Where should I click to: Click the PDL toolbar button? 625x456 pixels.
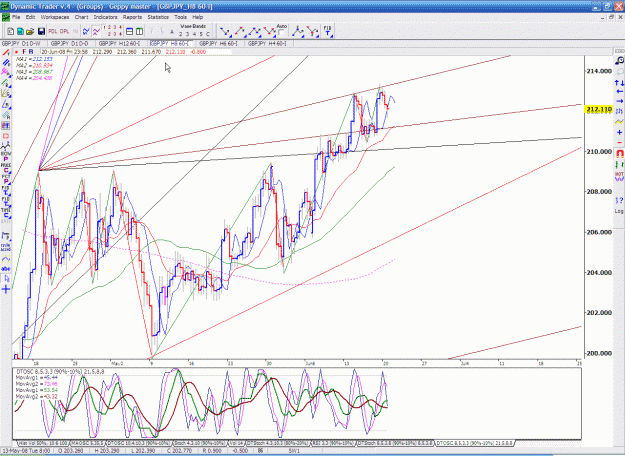click(x=53, y=31)
